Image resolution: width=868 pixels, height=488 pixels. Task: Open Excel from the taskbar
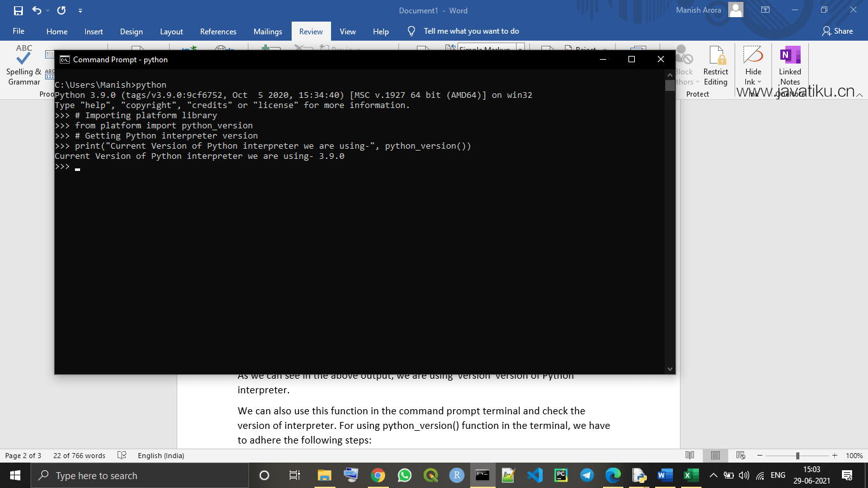691,475
